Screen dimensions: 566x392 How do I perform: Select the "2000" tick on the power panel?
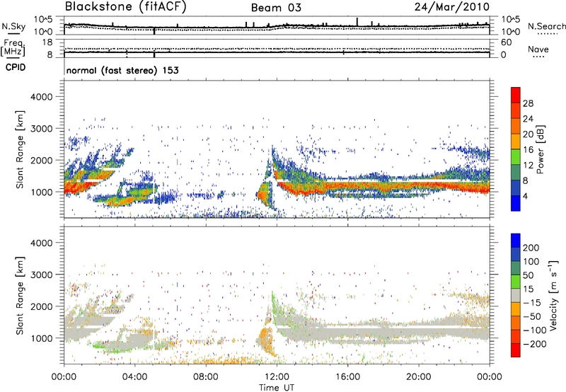[41, 160]
